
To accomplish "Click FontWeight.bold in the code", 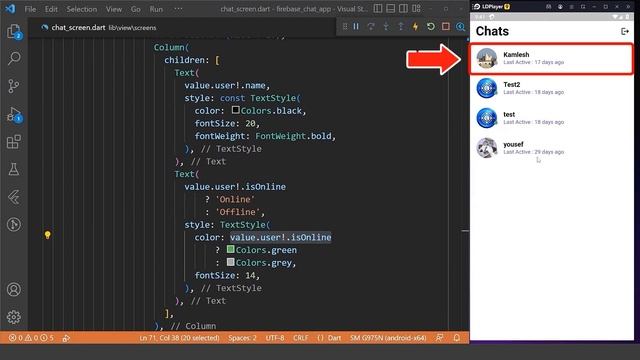I will tap(293, 136).
